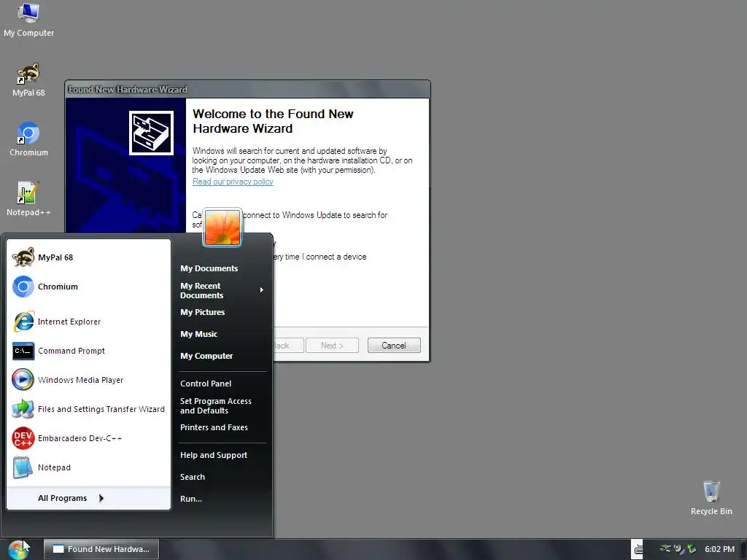Select Chromium desktop shortcut
This screenshot has height=560, width=747.
coord(28,139)
